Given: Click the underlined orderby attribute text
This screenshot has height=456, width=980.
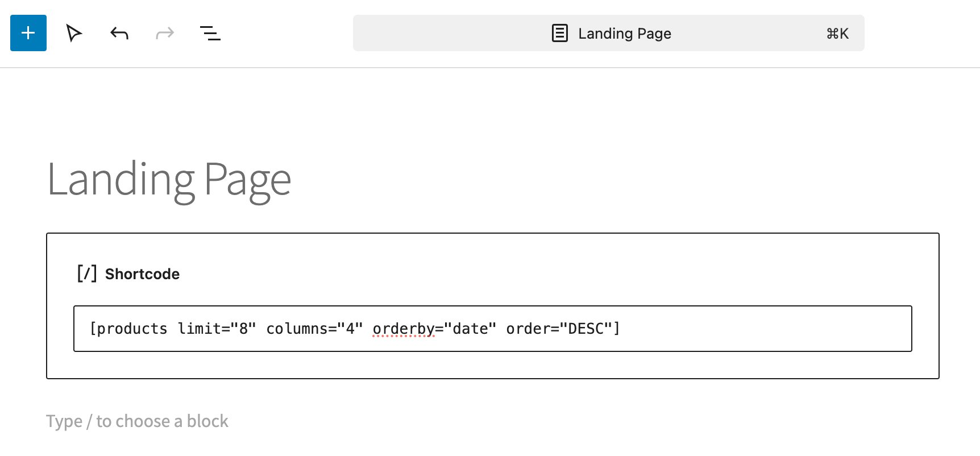Looking at the screenshot, I should click(403, 329).
